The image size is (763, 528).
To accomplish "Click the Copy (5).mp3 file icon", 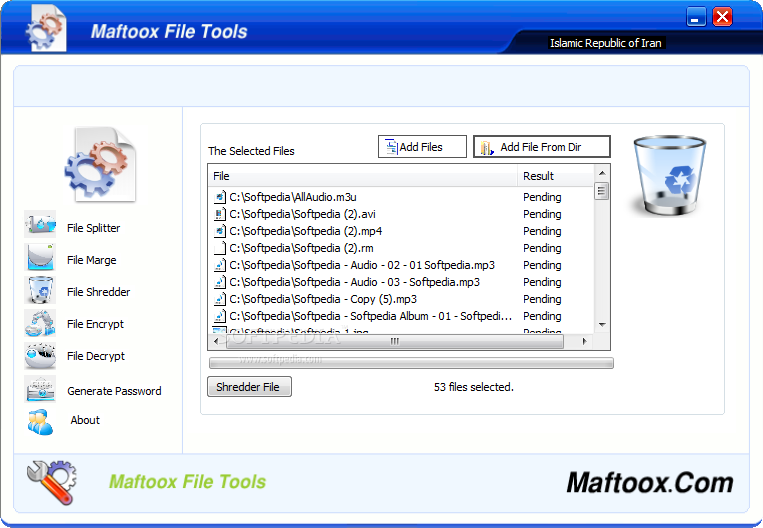I will [220, 299].
